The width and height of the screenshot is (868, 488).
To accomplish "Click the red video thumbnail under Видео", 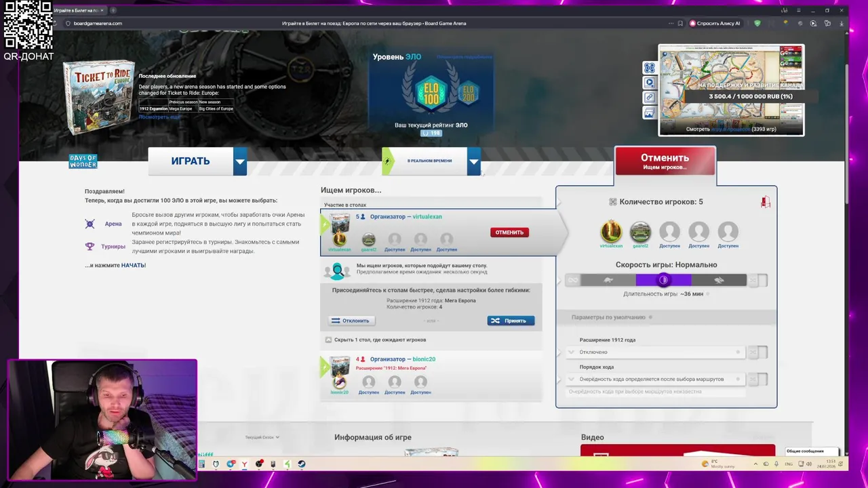I will [677, 450].
